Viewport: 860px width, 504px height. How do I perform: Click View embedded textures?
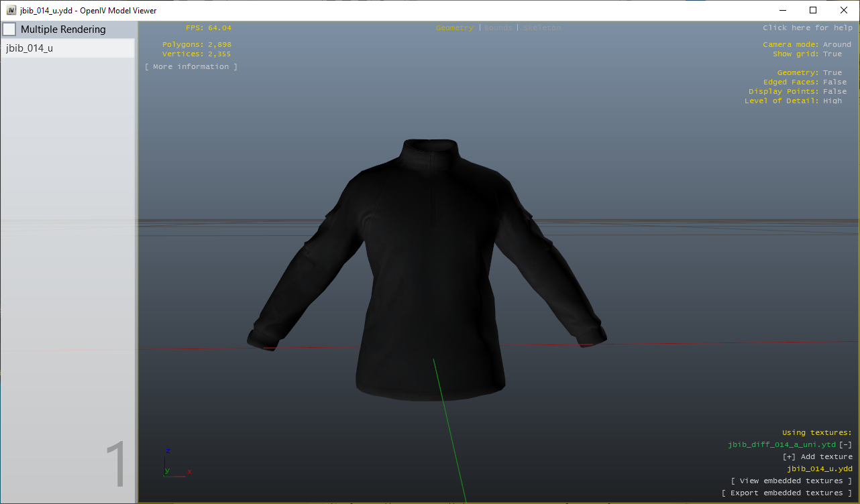point(792,481)
